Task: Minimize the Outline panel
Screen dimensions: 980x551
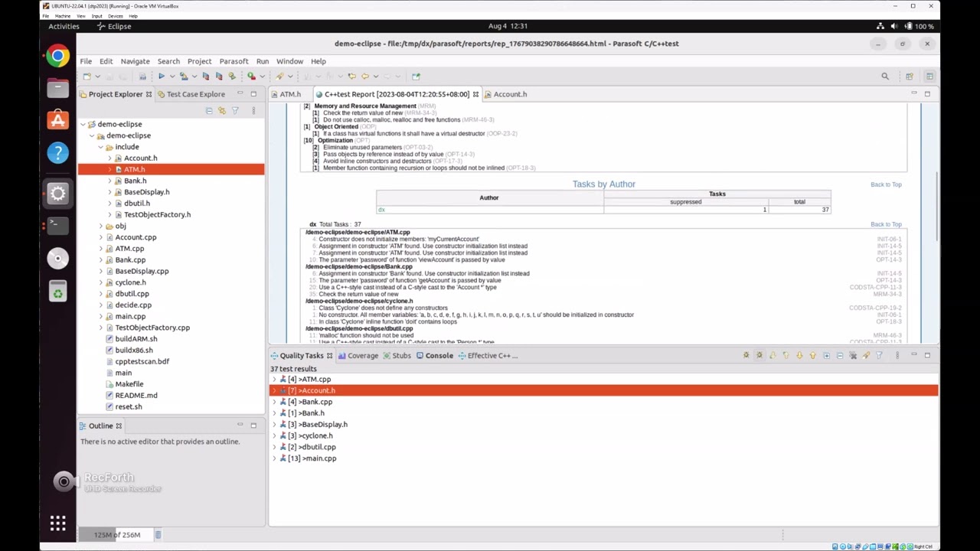Action: [x=240, y=425]
